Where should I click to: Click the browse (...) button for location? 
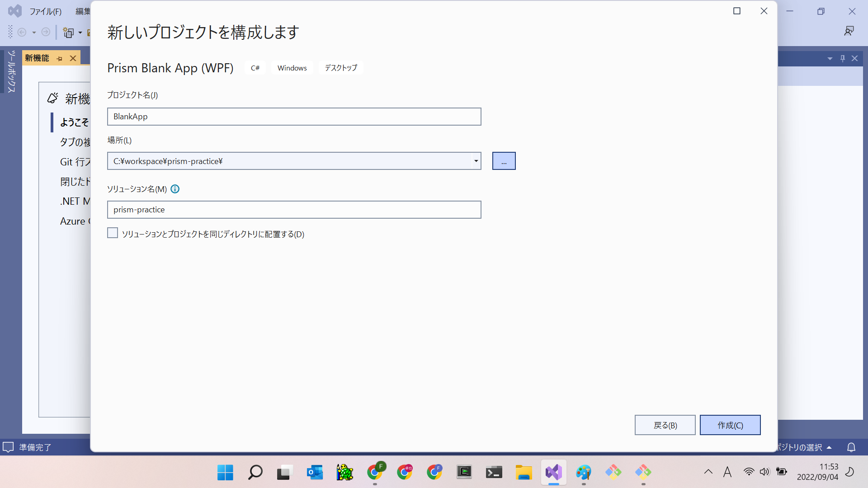[504, 161]
